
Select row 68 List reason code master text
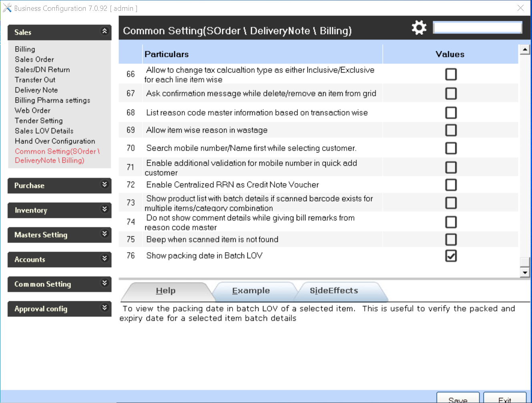click(257, 113)
